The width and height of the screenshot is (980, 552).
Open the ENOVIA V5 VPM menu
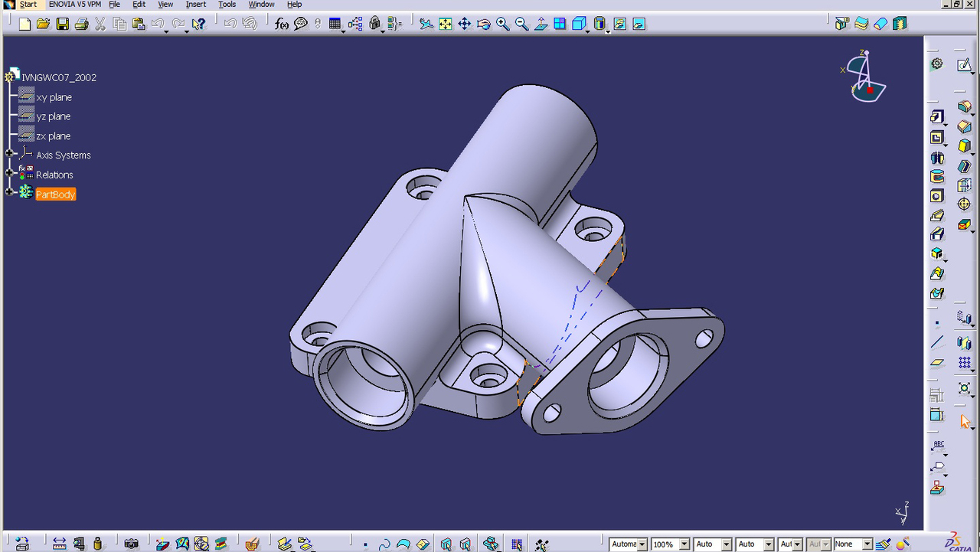(x=74, y=5)
